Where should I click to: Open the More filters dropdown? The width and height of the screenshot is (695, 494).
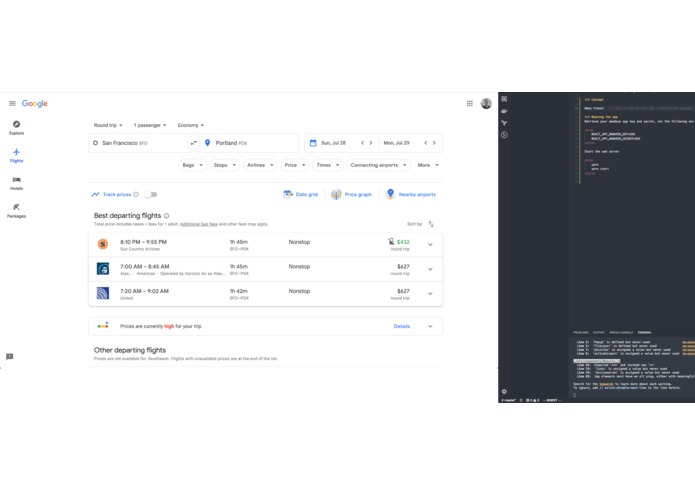tap(428, 165)
